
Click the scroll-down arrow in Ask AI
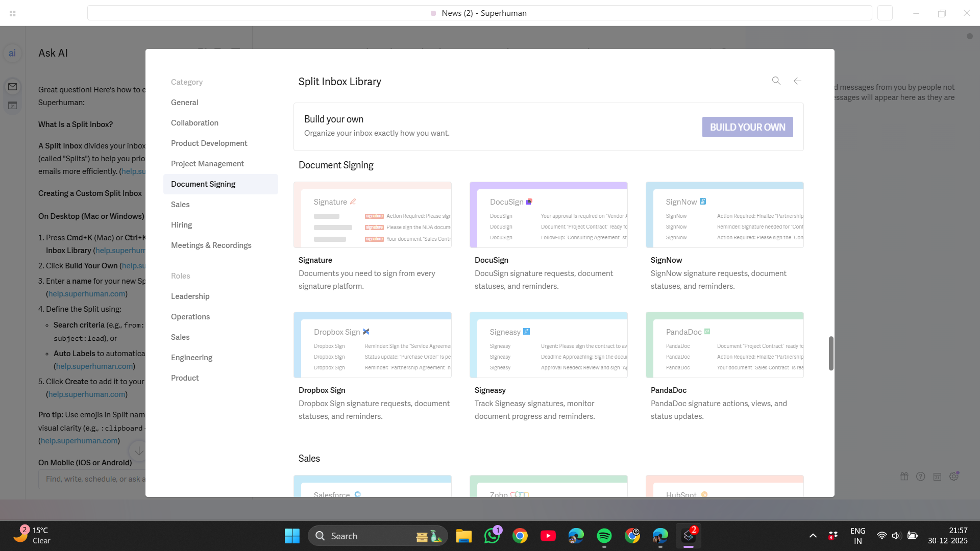[x=138, y=451]
